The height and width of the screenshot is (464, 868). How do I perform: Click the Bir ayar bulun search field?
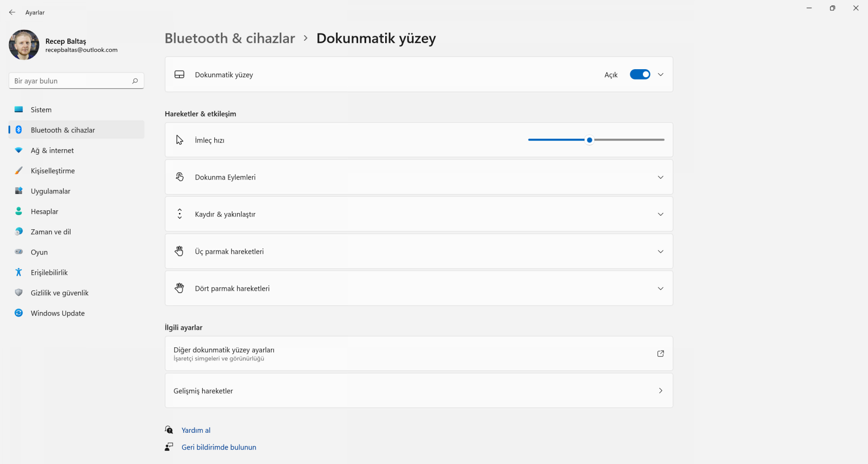click(x=70, y=81)
